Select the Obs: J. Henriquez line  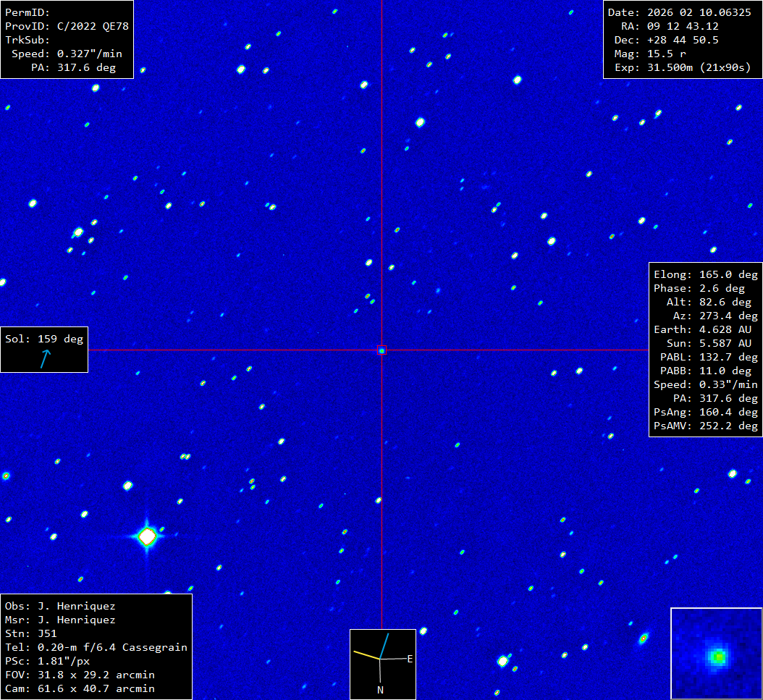pyautogui.click(x=60, y=606)
